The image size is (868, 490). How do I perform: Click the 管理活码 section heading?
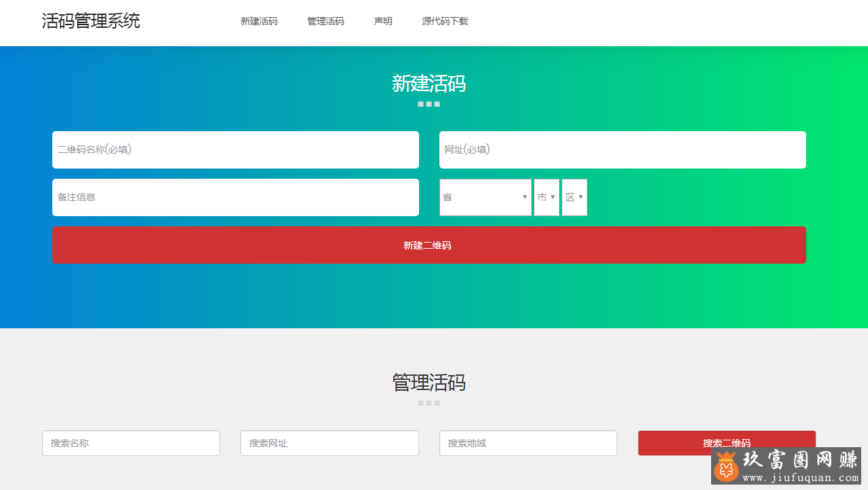pyautogui.click(x=429, y=383)
